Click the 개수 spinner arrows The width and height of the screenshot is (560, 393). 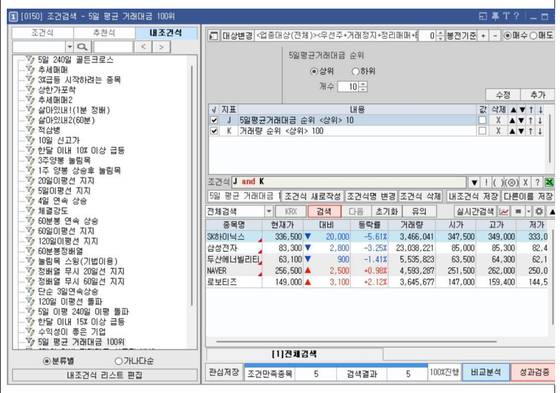click(363, 86)
